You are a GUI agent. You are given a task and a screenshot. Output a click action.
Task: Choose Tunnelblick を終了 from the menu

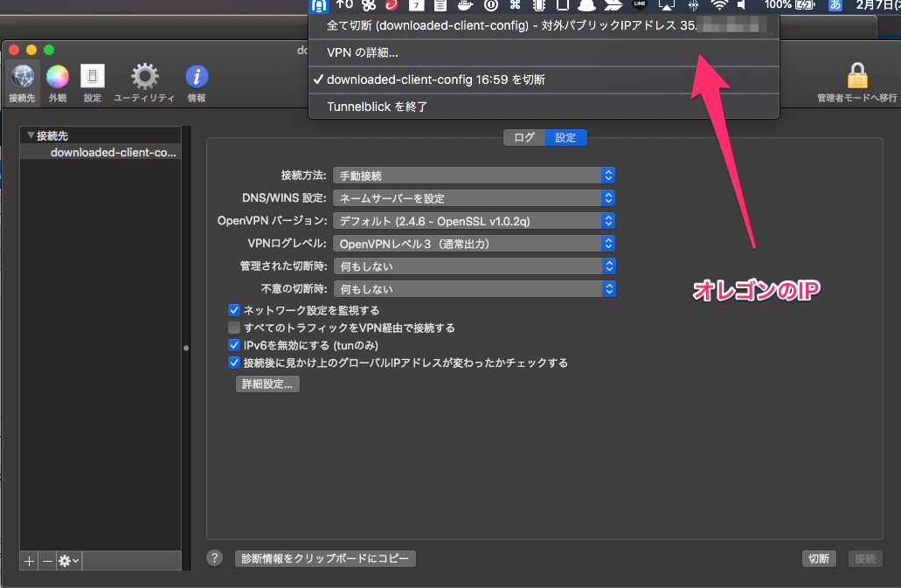(x=377, y=107)
